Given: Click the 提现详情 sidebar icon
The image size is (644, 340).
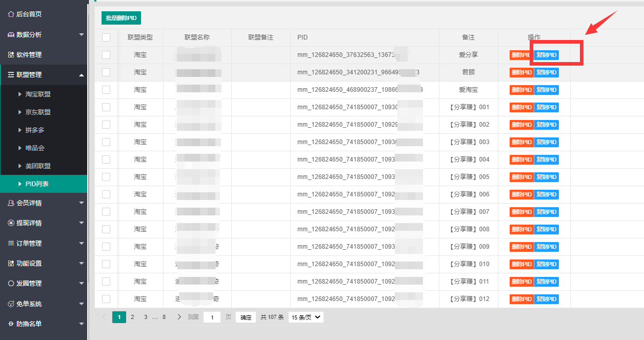Looking at the screenshot, I should 11,223.
